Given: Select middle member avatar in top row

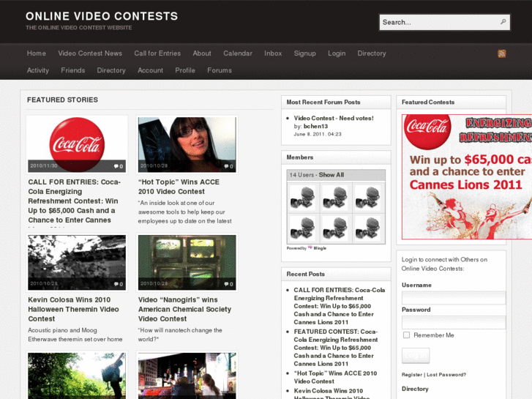Looking at the screenshot, I should [336, 197].
